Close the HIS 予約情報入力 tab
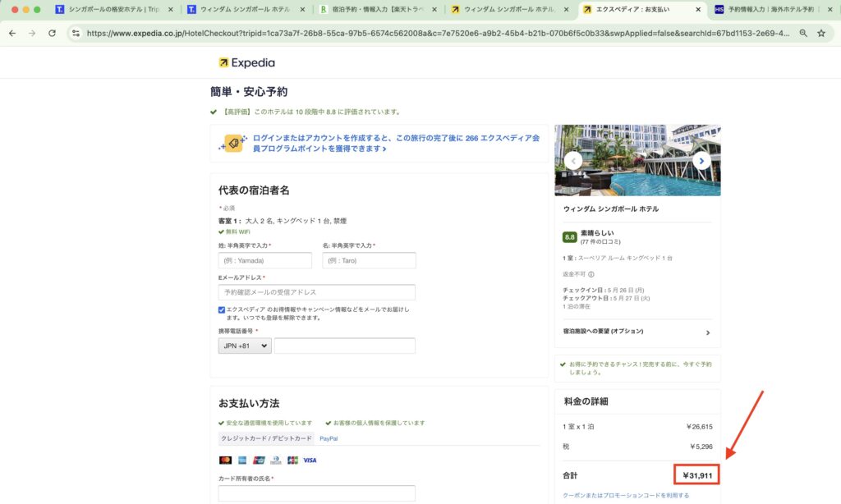 (x=830, y=10)
